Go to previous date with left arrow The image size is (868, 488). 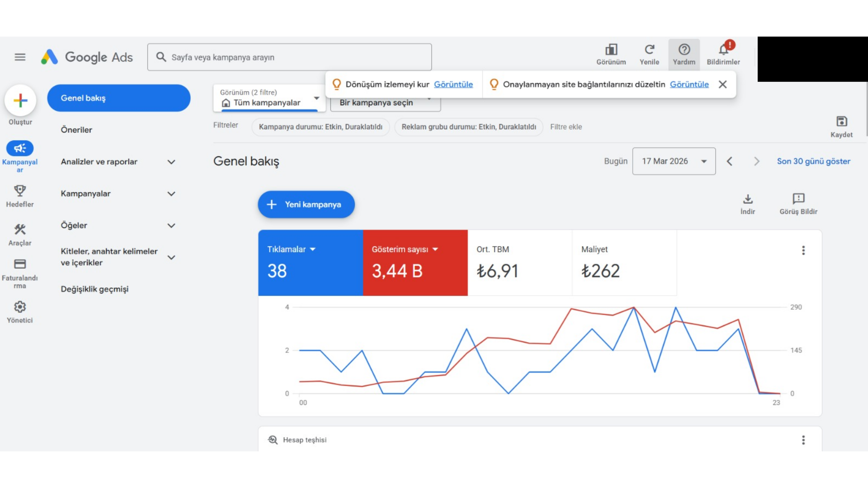[730, 161]
